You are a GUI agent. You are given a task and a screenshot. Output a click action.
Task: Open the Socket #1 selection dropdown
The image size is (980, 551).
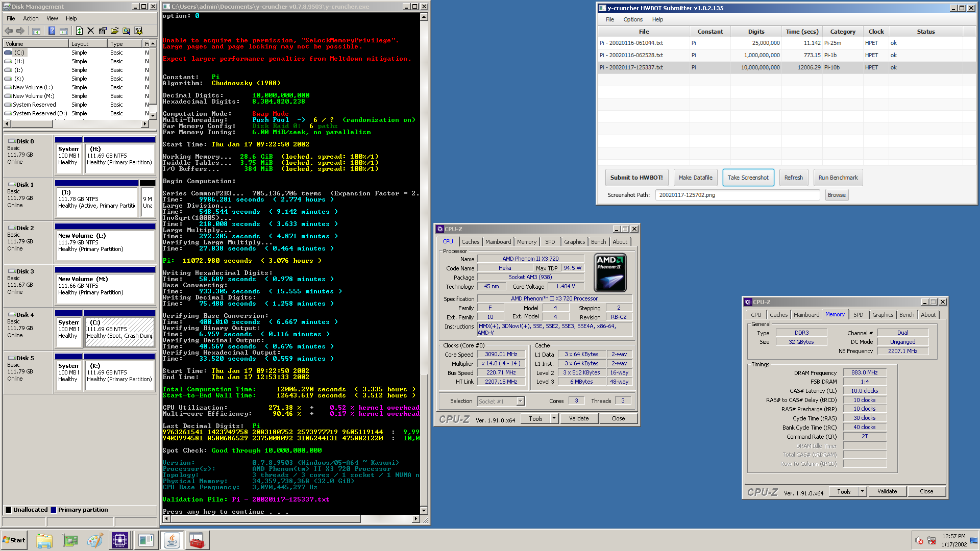click(520, 402)
